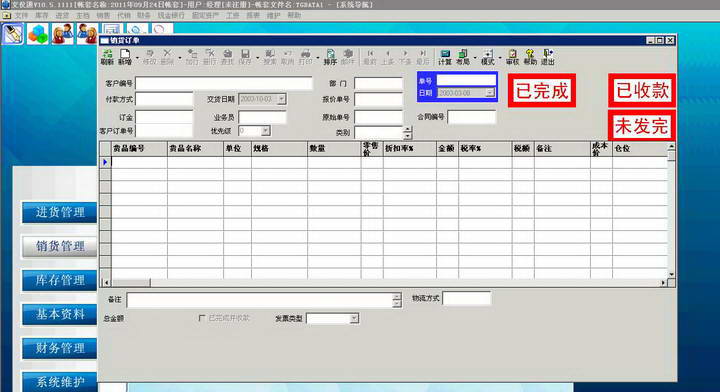
Task: Click the 货品编号 column header
Action: click(139, 148)
